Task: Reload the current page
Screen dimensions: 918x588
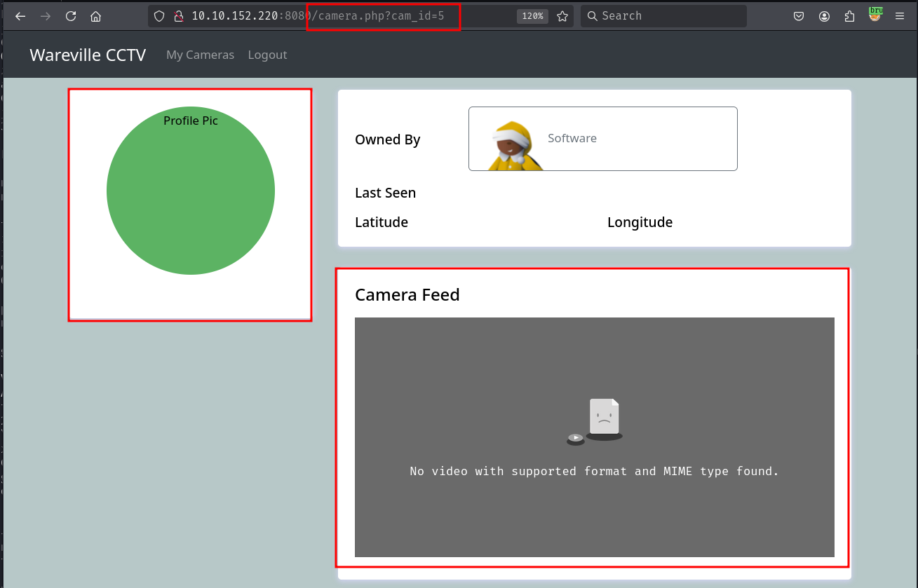Action: pyautogui.click(x=71, y=16)
